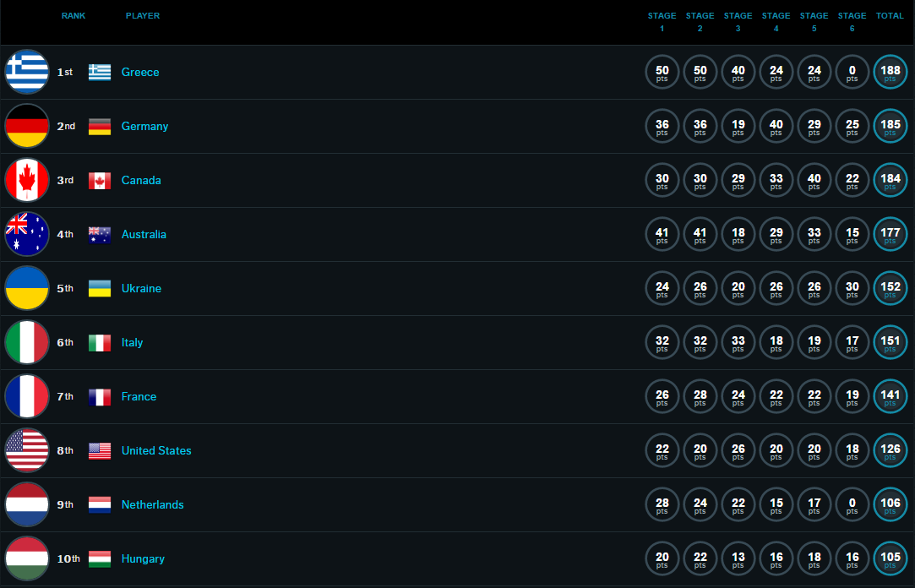Image resolution: width=915 pixels, height=588 pixels.
Task: Open the United States player link
Action: tap(156, 450)
